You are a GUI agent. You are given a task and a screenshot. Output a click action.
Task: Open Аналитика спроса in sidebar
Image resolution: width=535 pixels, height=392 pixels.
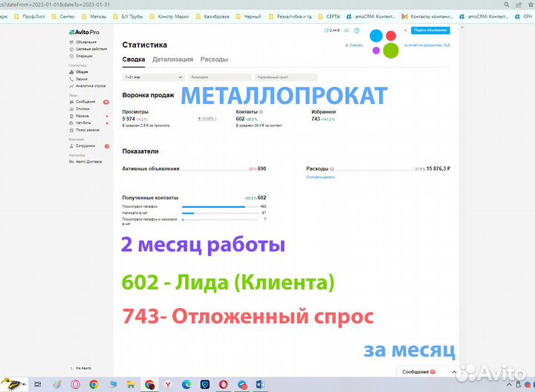click(88, 86)
